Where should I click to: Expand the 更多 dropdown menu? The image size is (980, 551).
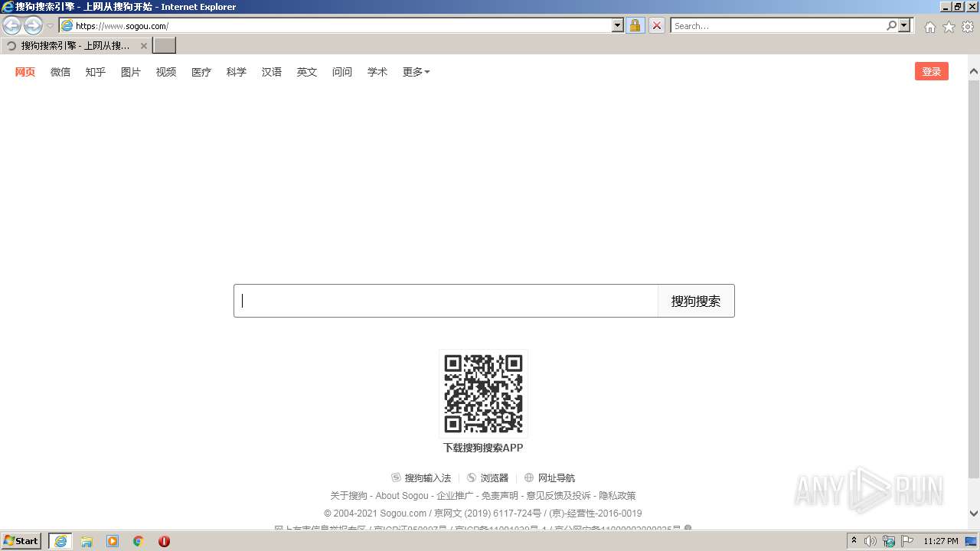[x=416, y=72]
